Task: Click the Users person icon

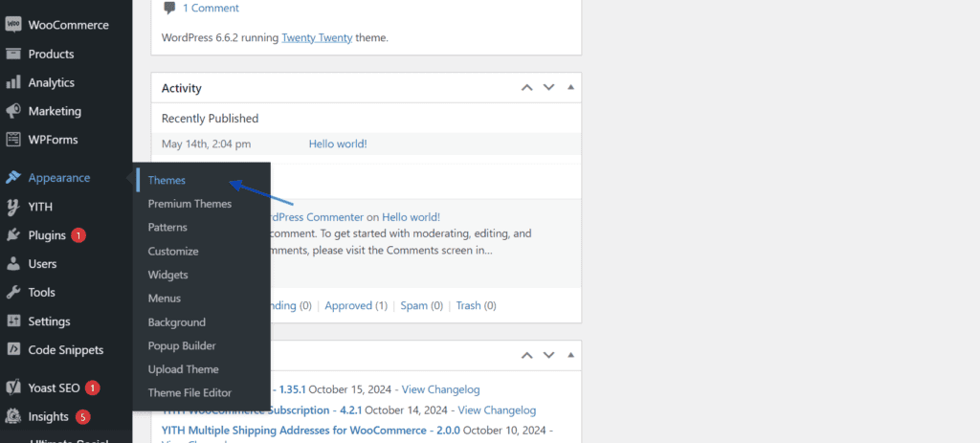Action: [x=13, y=264]
